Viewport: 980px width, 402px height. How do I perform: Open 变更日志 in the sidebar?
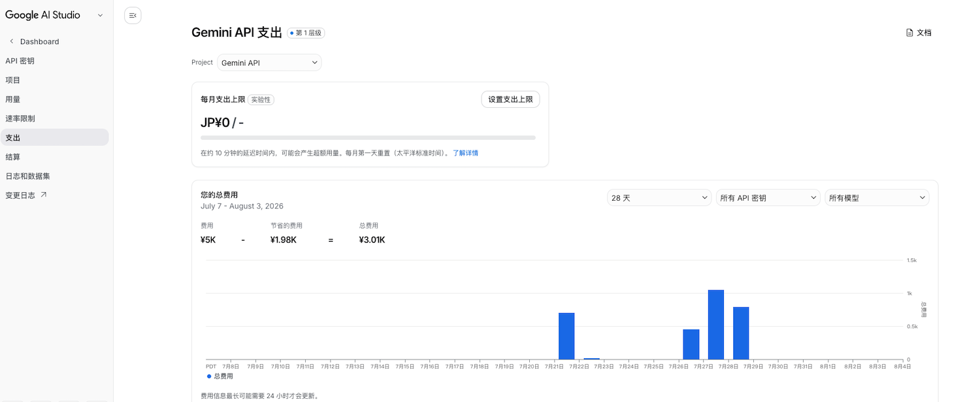(54, 195)
